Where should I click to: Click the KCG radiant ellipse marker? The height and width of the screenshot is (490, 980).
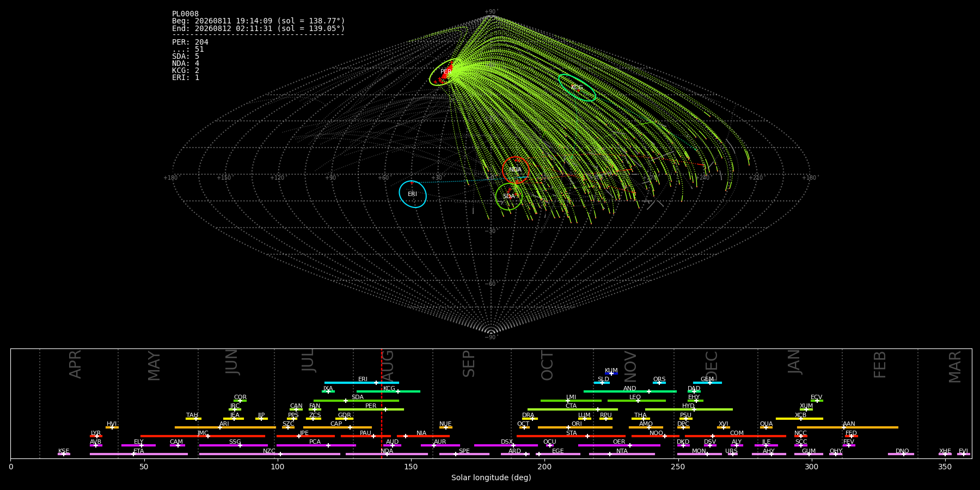(577, 88)
